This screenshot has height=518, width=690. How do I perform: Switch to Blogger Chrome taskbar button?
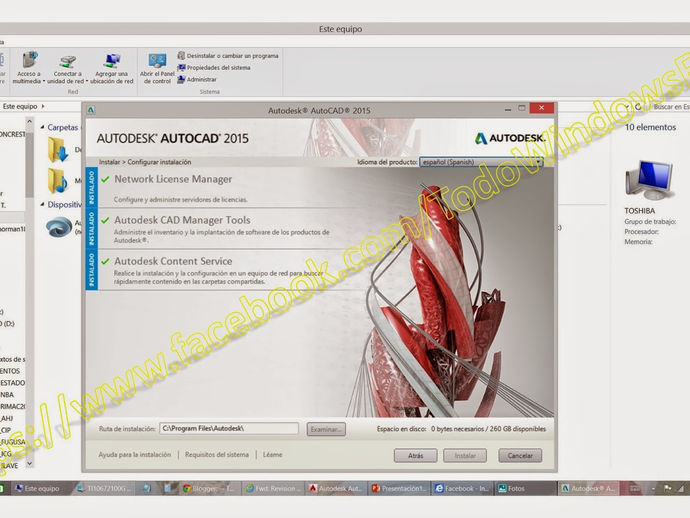tap(210, 488)
